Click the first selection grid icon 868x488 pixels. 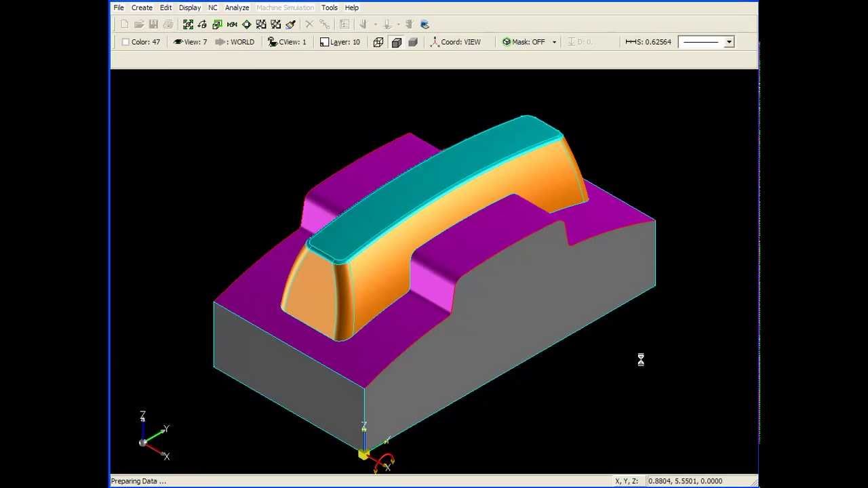261,24
